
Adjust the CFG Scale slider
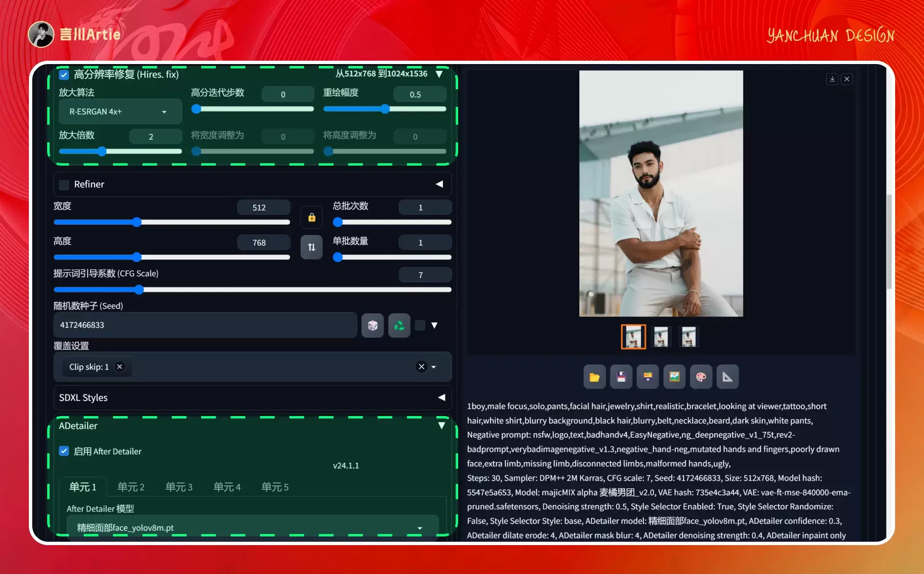(253, 289)
